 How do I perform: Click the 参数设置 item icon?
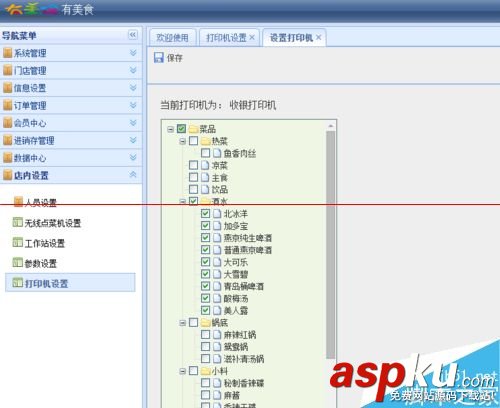[x=18, y=263]
